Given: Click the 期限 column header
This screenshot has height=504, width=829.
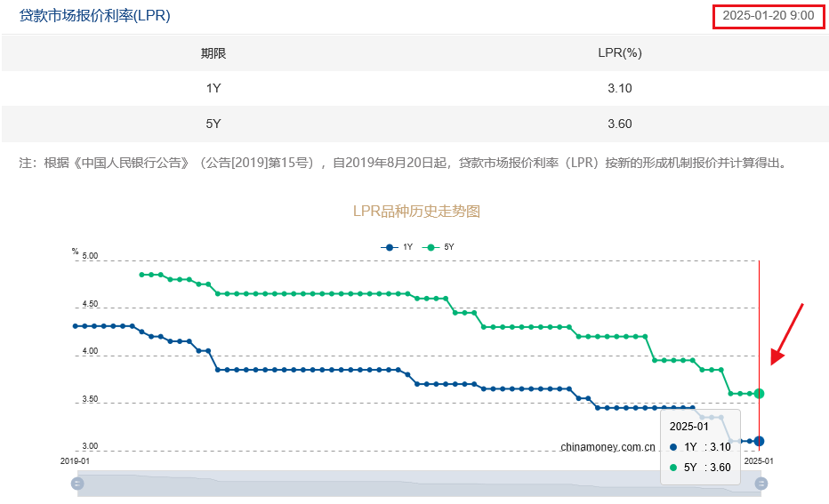Looking at the screenshot, I should point(213,53).
